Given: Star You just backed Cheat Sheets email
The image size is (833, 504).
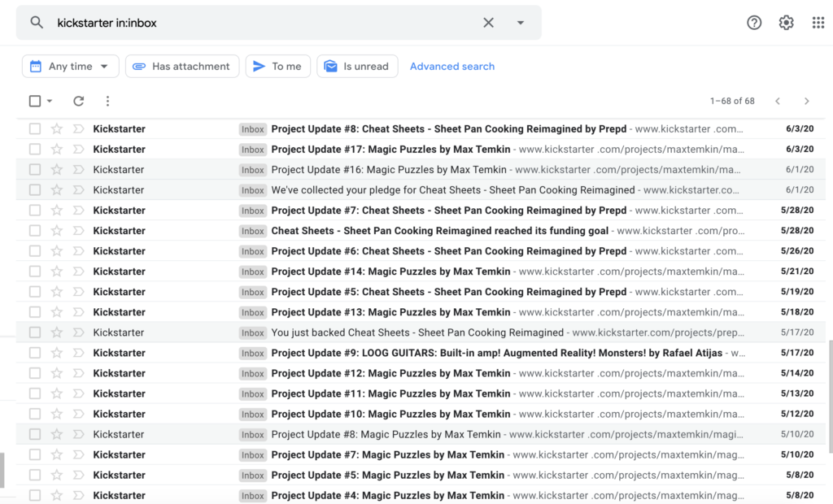Looking at the screenshot, I should pyautogui.click(x=57, y=332).
